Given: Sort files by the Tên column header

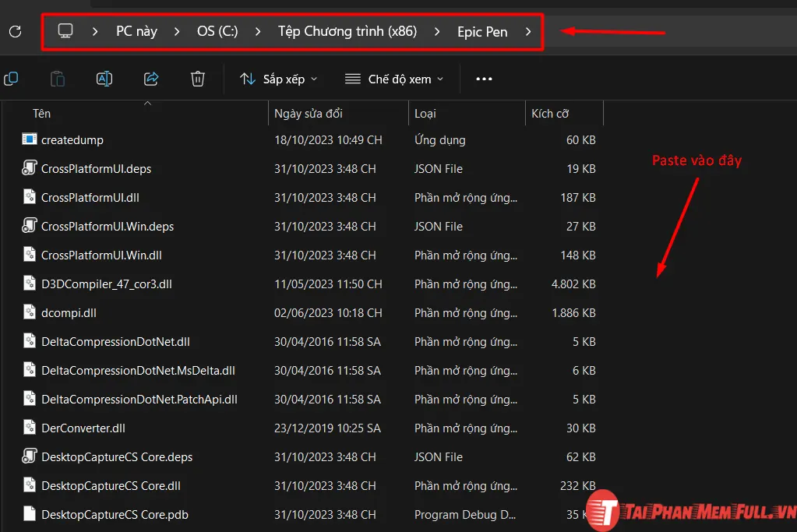Looking at the screenshot, I should pos(41,113).
